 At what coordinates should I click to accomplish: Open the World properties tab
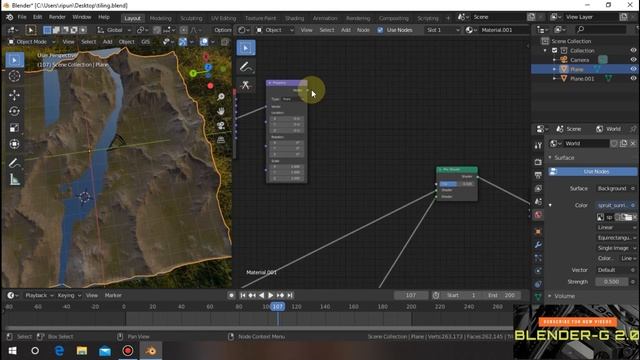[x=538, y=215]
